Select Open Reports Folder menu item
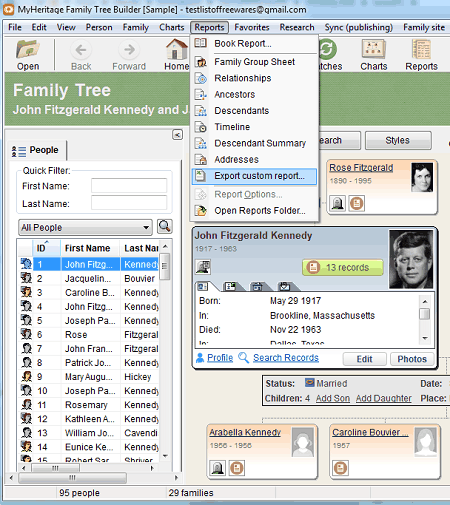This screenshot has width=450, height=505. pyautogui.click(x=254, y=211)
